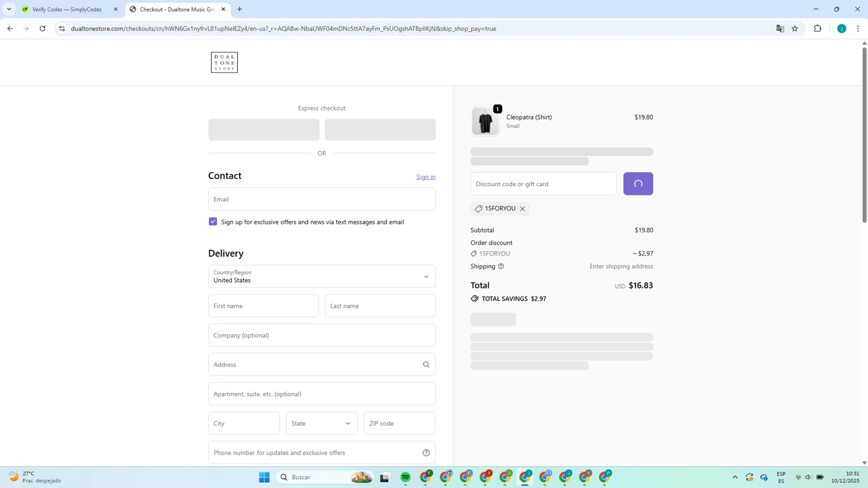Viewport: 868px width, 488px height.
Task: Open the tab search dropdown arrow
Action: [x=9, y=9]
